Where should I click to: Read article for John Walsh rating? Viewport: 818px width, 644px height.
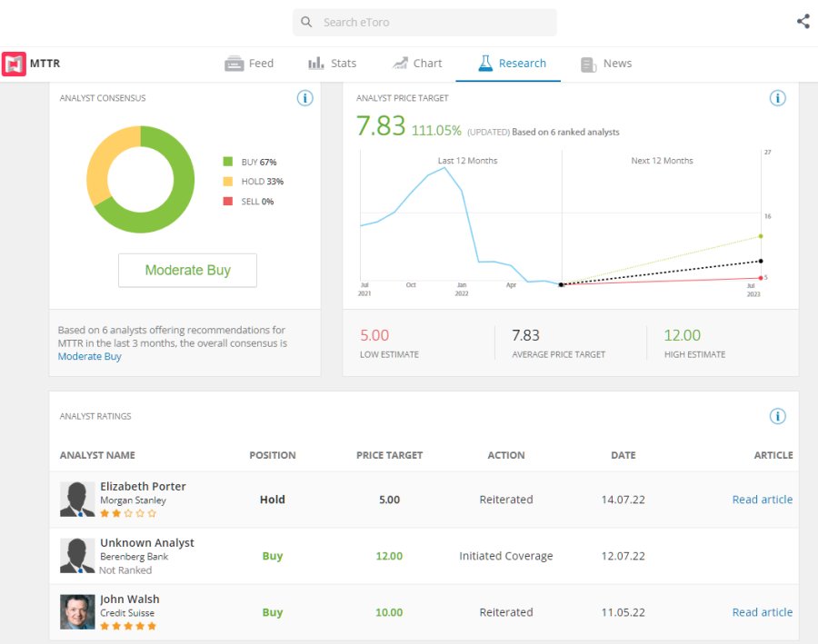click(x=762, y=612)
